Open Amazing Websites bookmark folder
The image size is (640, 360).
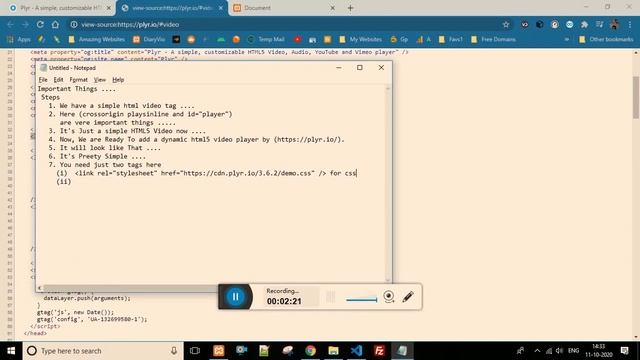click(x=97, y=39)
